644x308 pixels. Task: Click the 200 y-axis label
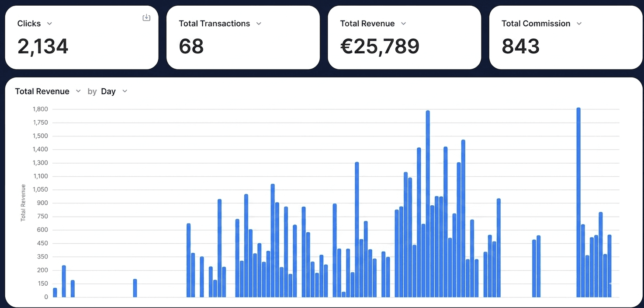pyautogui.click(x=43, y=270)
